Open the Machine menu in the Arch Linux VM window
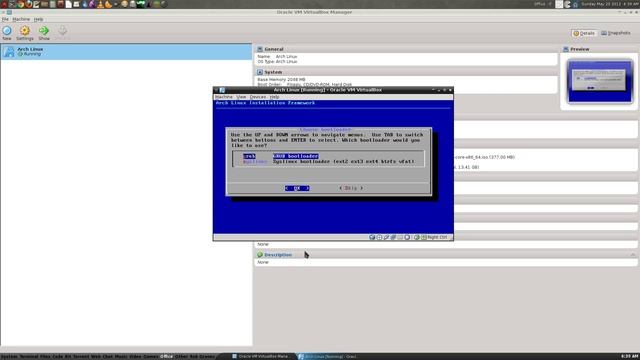 [x=224, y=97]
